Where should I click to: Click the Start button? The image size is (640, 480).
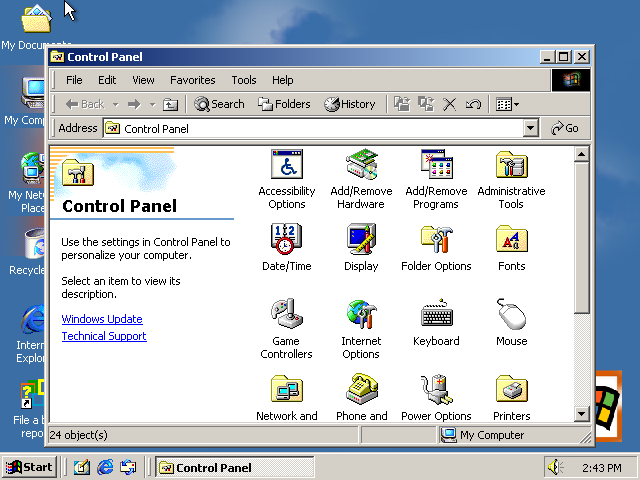click(29, 467)
